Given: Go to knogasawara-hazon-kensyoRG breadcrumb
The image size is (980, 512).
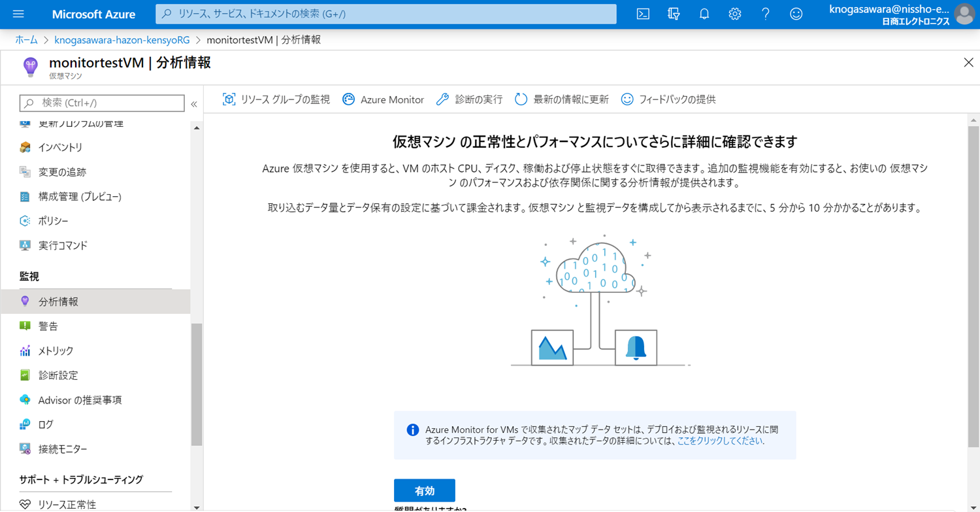Looking at the screenshot, I should (x=122, y=40).
